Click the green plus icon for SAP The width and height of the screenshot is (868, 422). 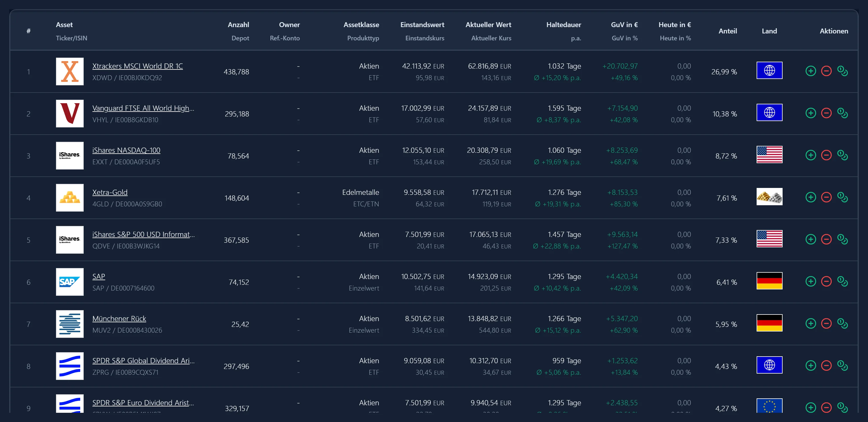click(x=810, y=281)
